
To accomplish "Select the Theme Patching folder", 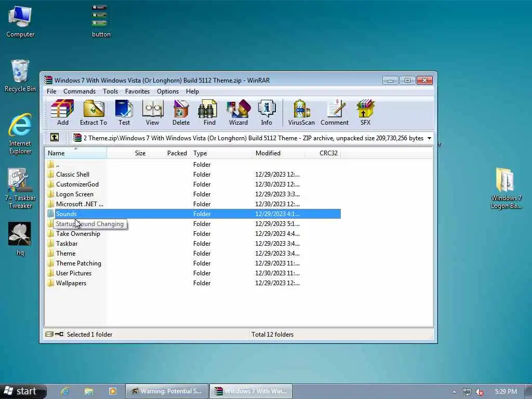I will 193,263.
